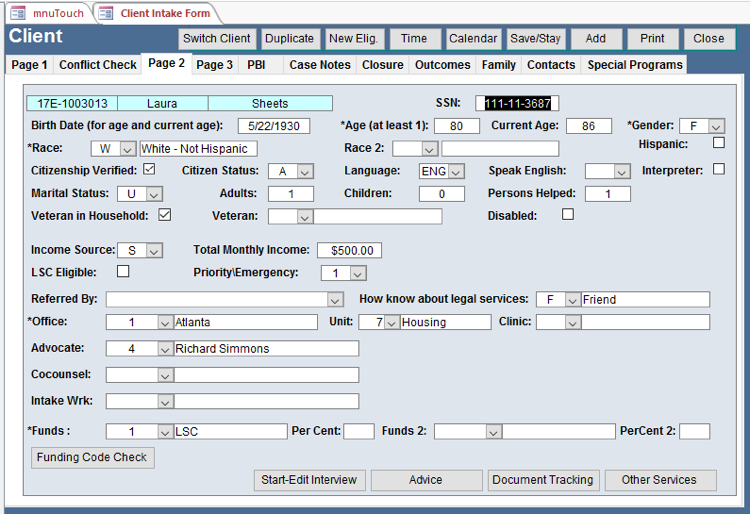
Task: Open the Case Notes tab
Action: (x=320, y=65)
